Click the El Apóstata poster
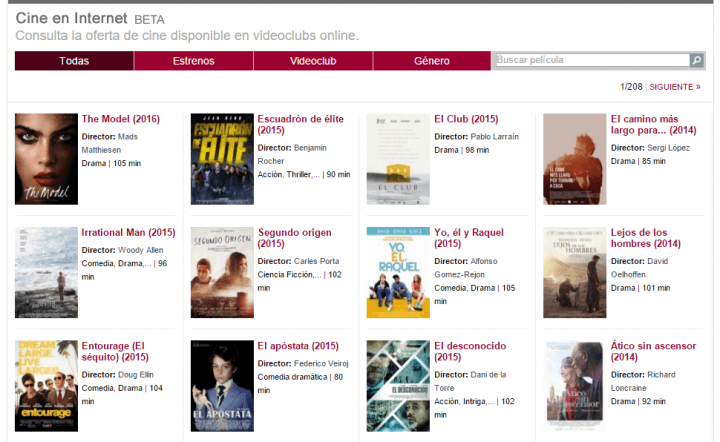The image size is (720, 442). coord(222,386)
